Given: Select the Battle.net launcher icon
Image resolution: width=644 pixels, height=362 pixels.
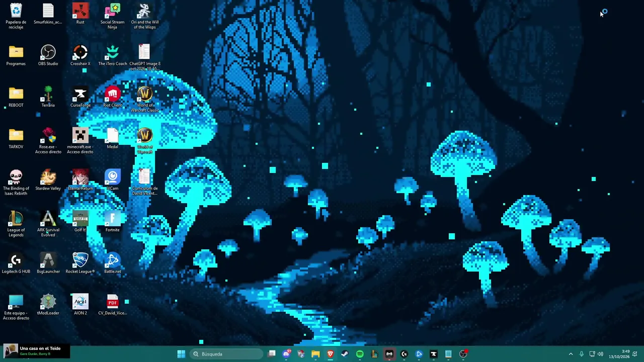Looking at the screenshot, I should [x=112, y=263].
